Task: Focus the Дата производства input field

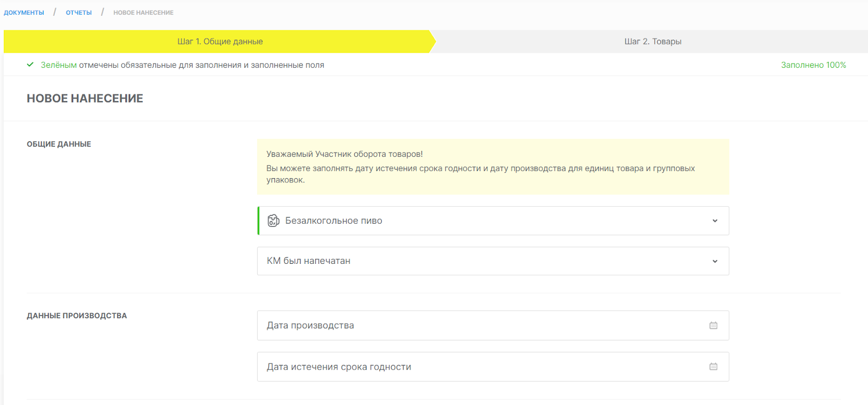Action: point(493,326)
